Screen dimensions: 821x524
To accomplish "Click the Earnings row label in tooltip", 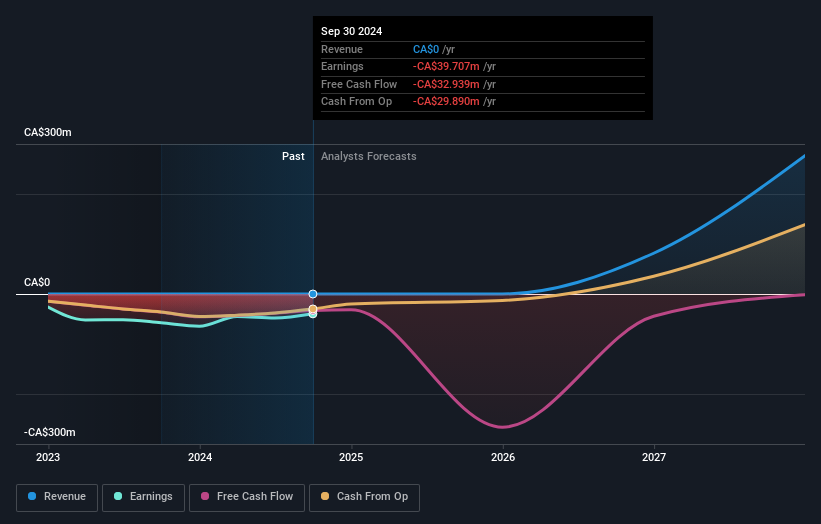I will [342, 66].
